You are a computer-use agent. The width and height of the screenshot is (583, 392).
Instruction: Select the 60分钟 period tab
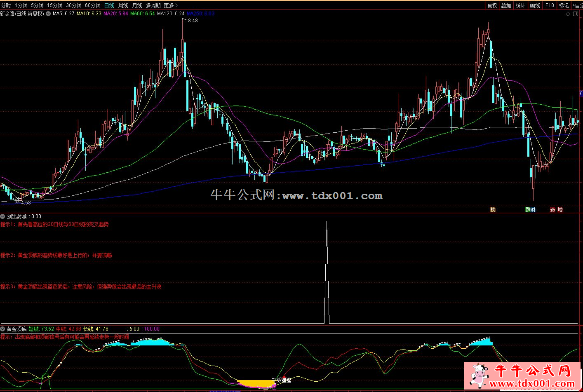pyautogui.click(x=93, y=5)
